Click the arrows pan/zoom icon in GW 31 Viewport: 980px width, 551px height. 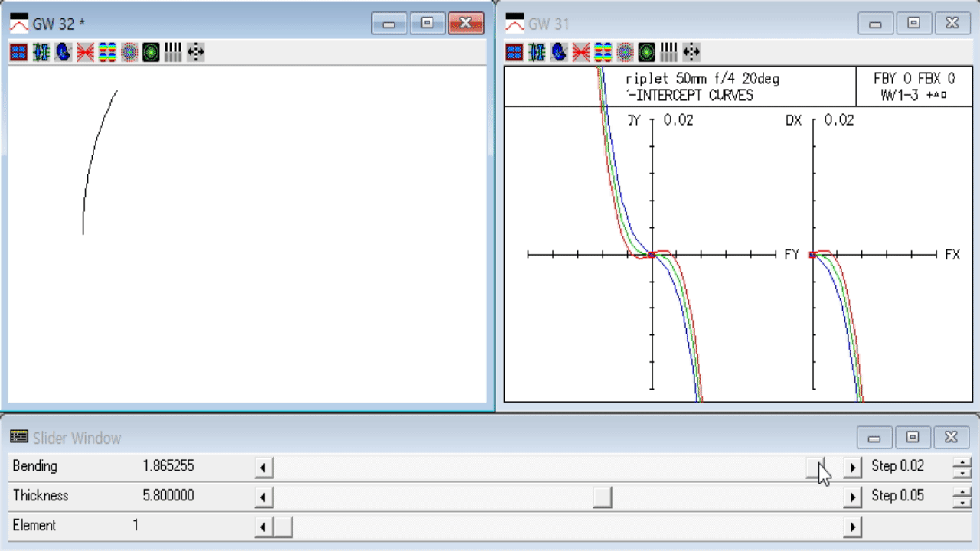692,52
